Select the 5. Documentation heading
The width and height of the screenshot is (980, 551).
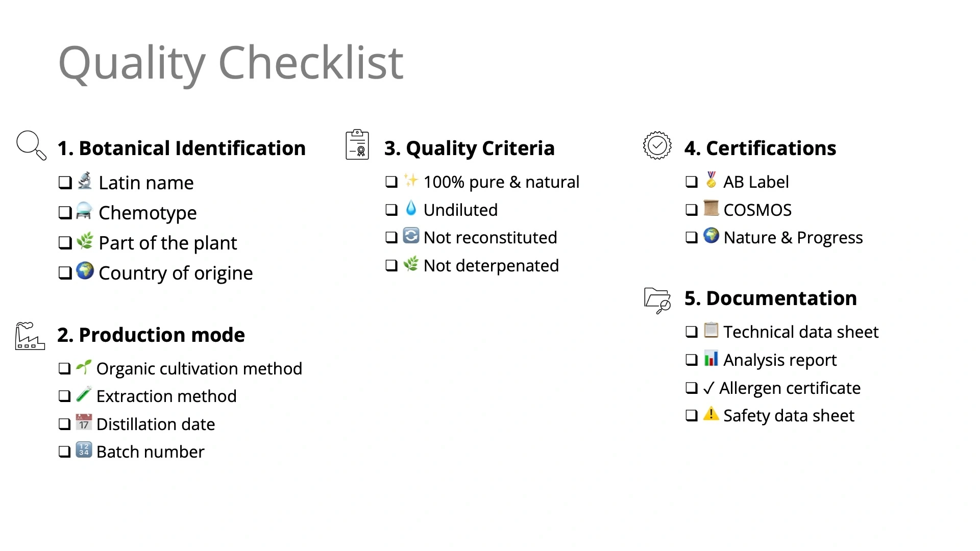770,298
